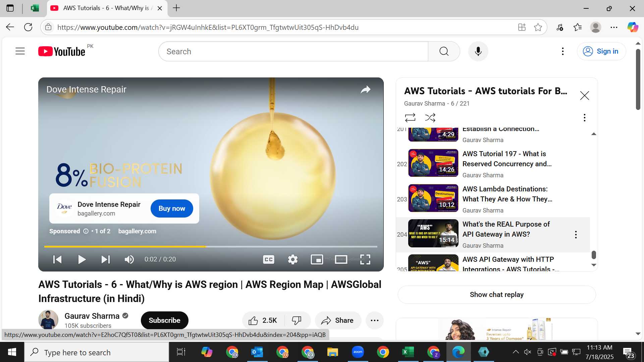Start voice search with microphone icon
Viewport: 644px width, 362px height.
point(478,51)
